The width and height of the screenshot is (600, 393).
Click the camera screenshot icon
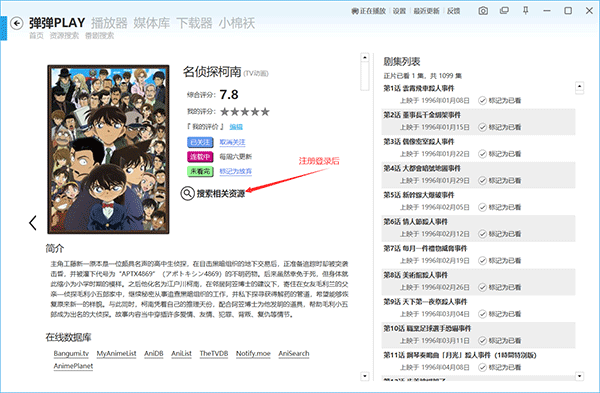click(483, 11)
